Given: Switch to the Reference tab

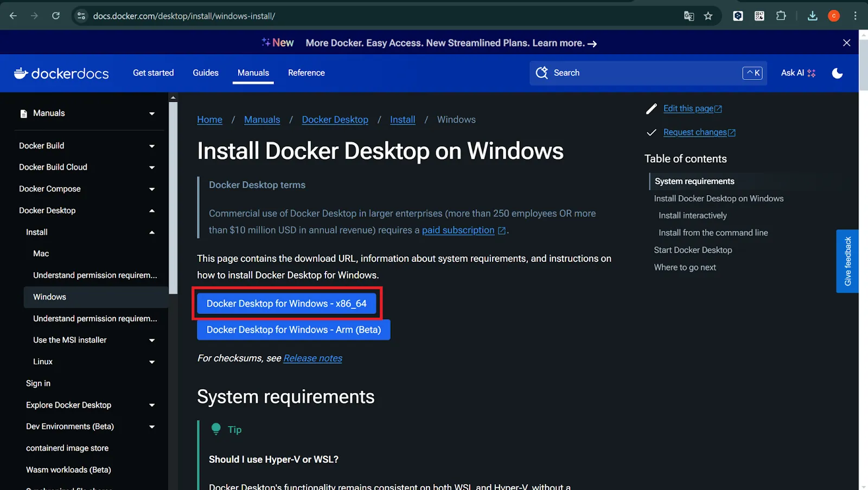Looking at the screenshot, I should pos(306,73).
